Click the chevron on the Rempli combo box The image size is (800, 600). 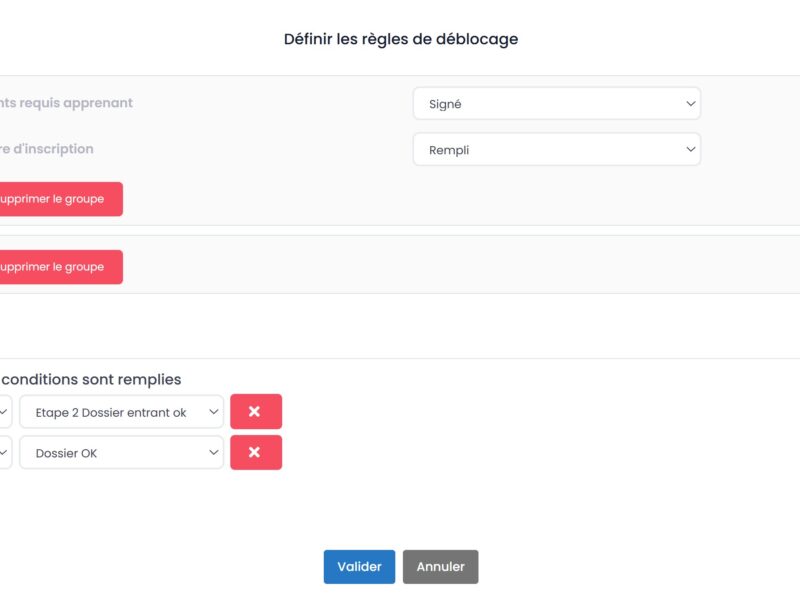[691, 149]
